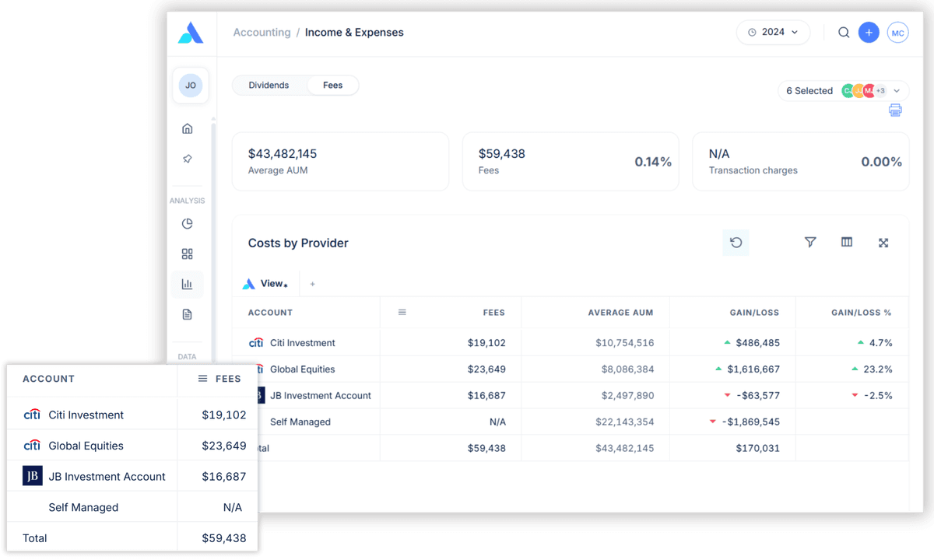This screenshot has width=934, height=560.
Task: Add a new view with plus tab
Action: pos(313,284)
